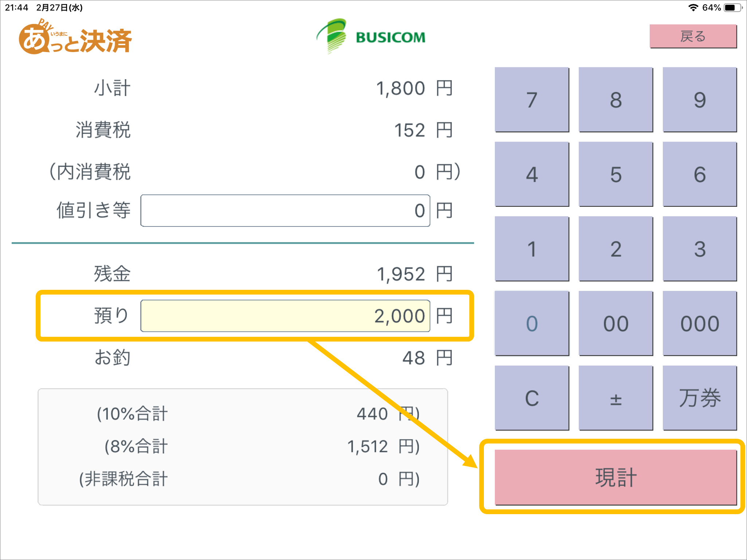Toggle sign with the ± key
747x560 pixels.
tap(615, 398)
